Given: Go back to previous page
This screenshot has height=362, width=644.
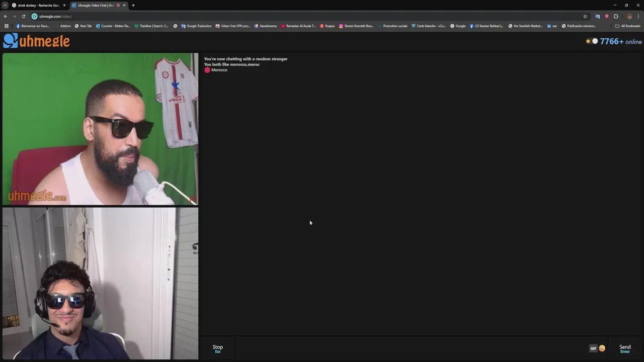Looking at the screenshot, I should click(x=6, y=16).
